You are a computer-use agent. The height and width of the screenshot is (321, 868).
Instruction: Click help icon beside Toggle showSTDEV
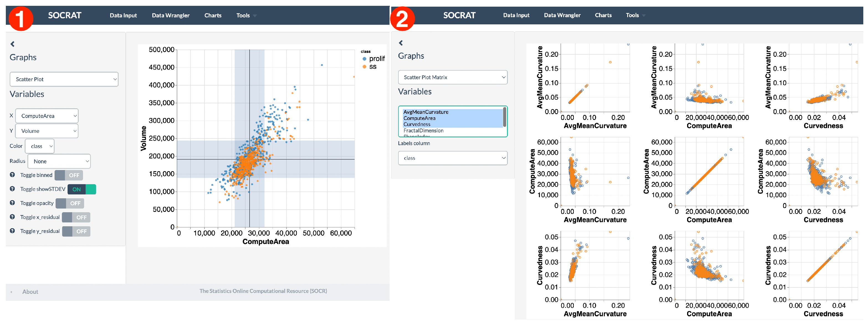(12, 189)
